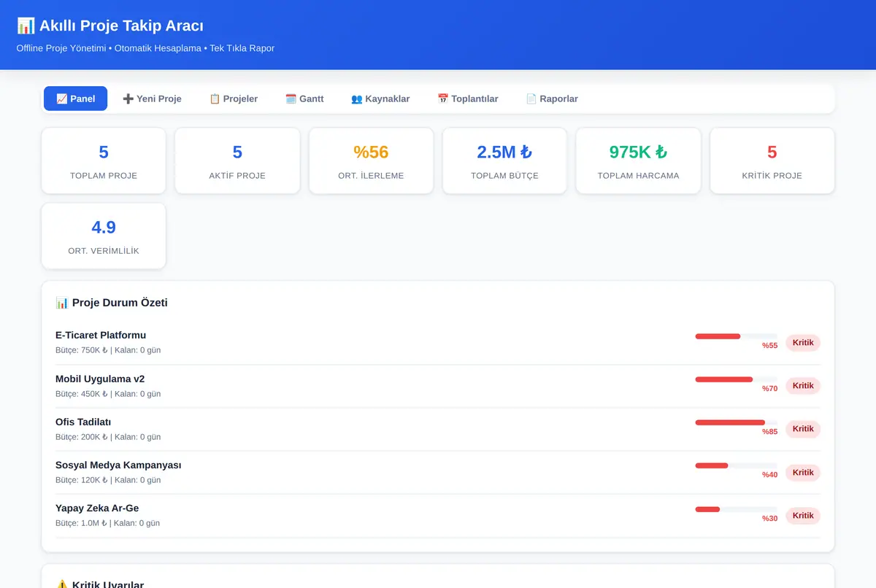Click the E-Ticaret Platformu progress bar
876x588 pixels.
(x=736, y=336)
